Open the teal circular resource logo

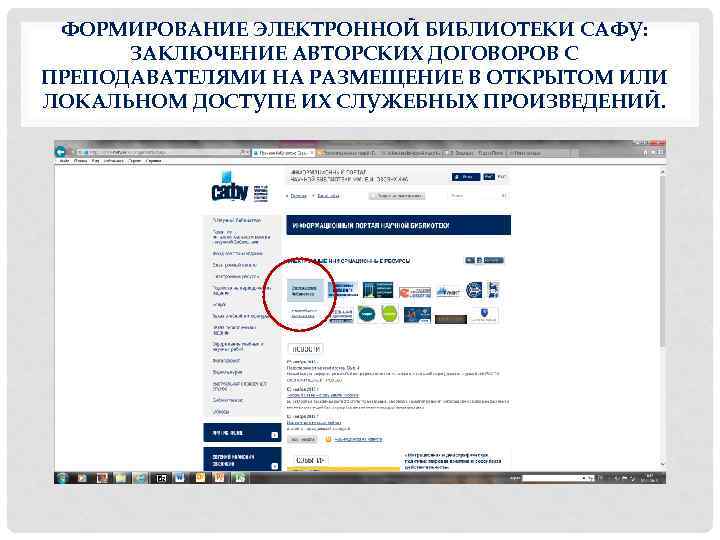coord(366,314)
